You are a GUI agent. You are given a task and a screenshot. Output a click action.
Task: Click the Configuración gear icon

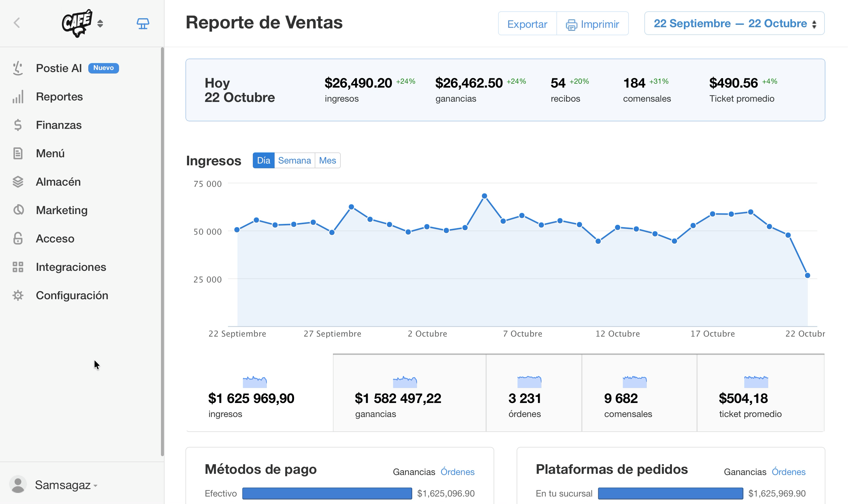pyautogui.click(x=18, y=295)
